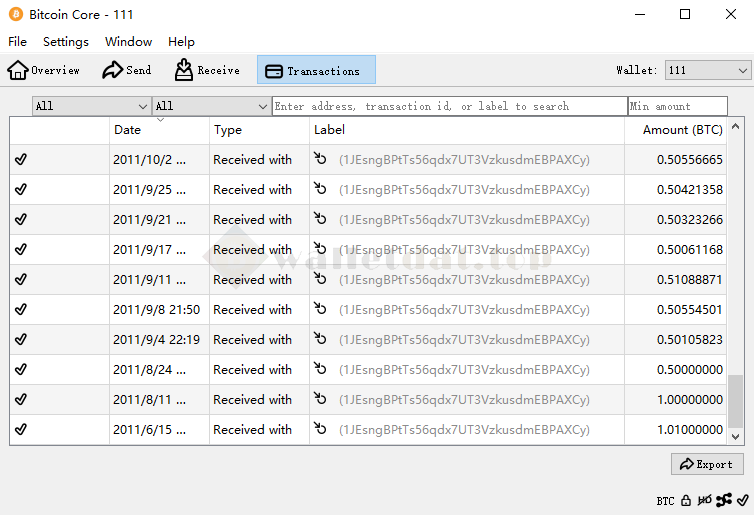Expand the transaction type filter dropdown
The height and width of the screenshot is (515, 754).
211,106
